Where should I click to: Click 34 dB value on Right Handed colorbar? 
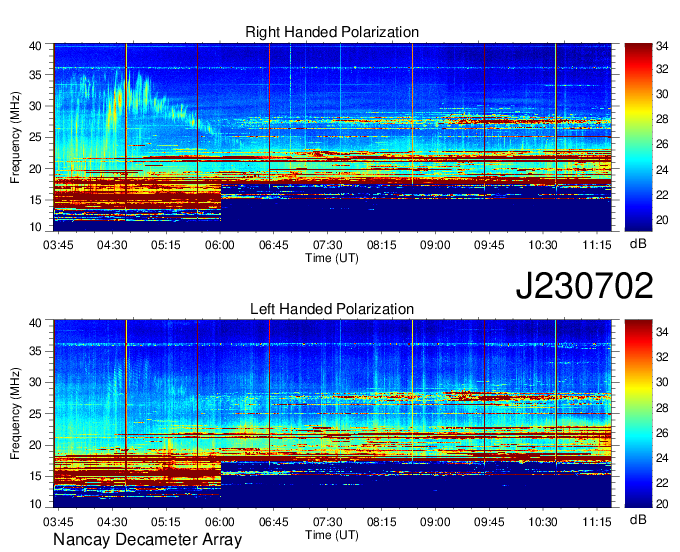tap(662, 46)
